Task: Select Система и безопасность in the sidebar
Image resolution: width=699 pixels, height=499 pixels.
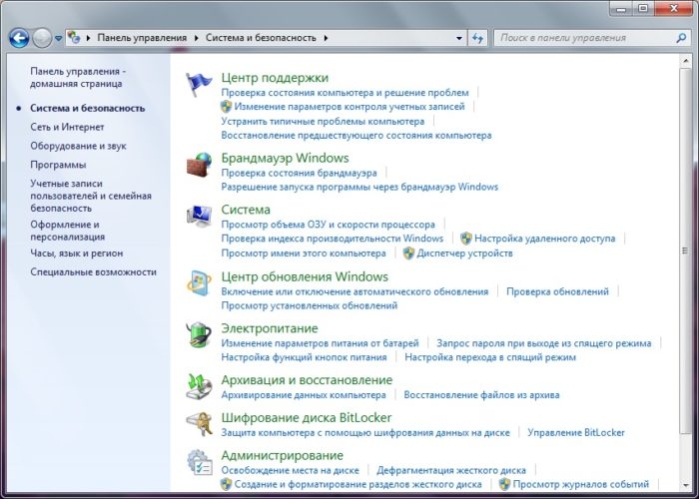Action: [x=87, y=108]
